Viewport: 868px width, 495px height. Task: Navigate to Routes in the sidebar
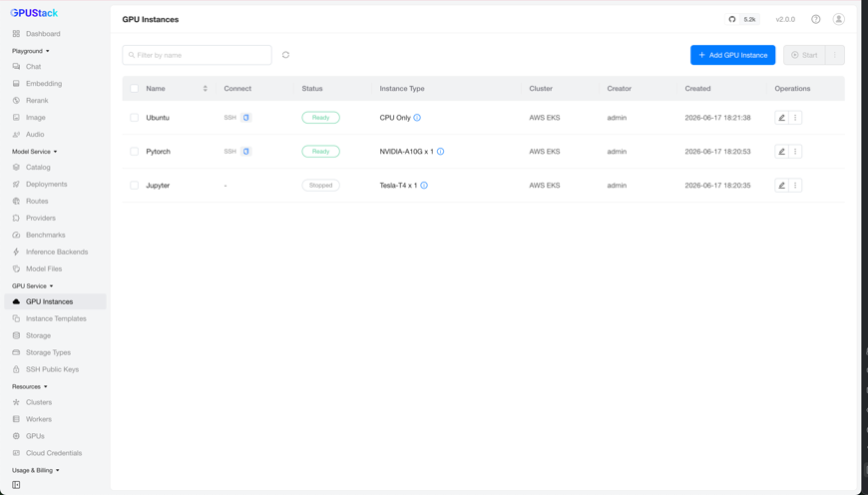point(55,201)
